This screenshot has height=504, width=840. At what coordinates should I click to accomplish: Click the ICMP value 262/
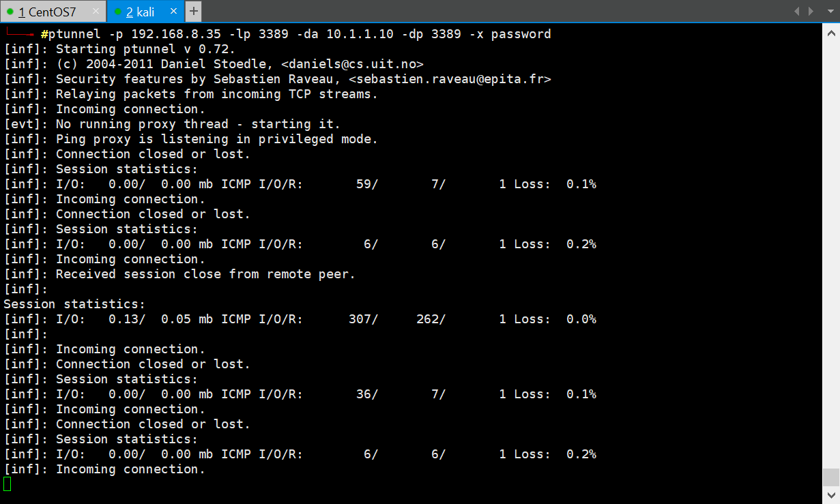[431, 319]
